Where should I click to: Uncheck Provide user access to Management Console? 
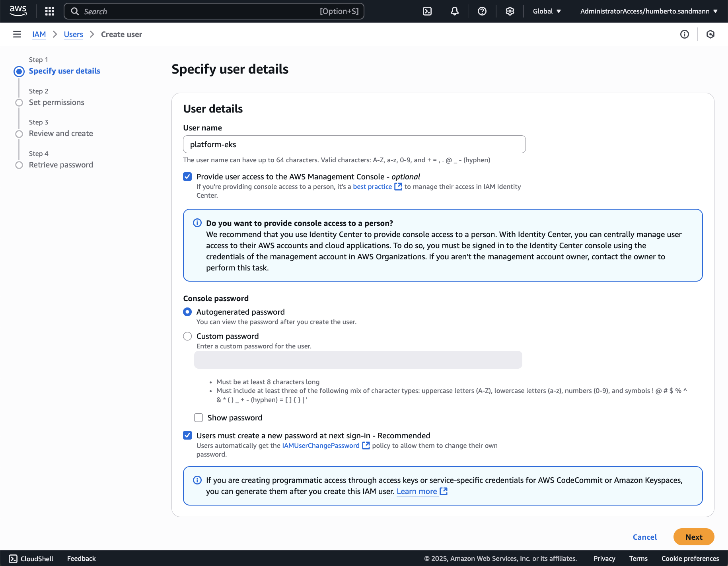pyautogui.click(x=187, y=177)
